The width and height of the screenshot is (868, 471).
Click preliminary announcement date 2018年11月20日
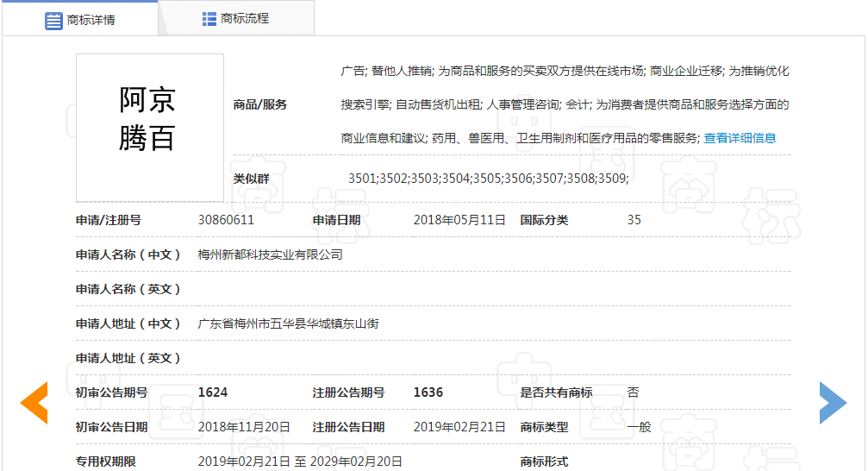[x=244, y=427]
